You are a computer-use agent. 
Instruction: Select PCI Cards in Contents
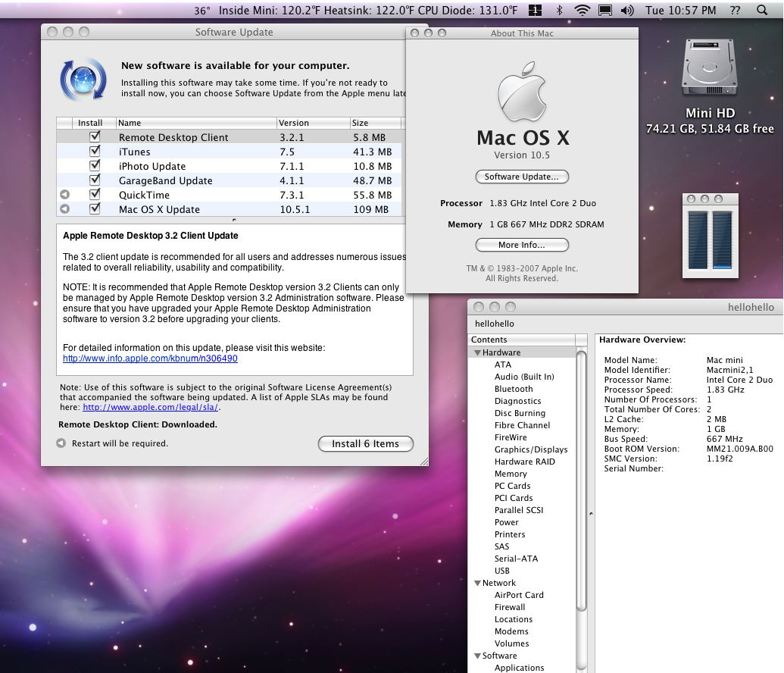[x=514, y=498]
